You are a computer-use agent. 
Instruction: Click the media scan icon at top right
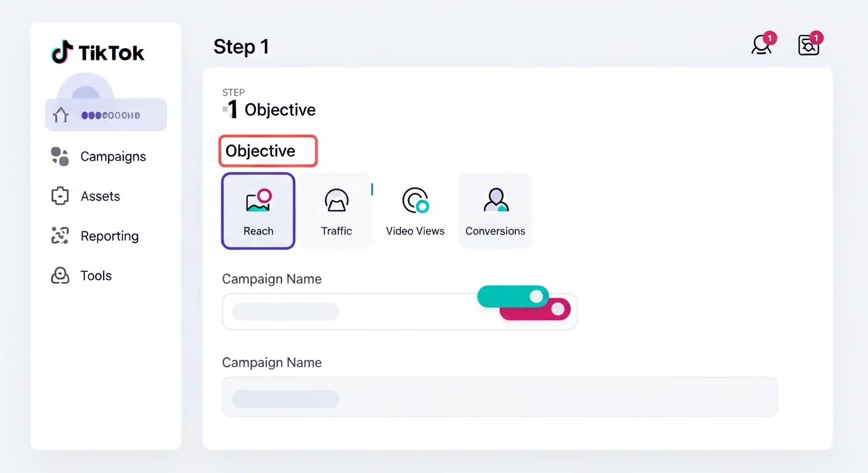coord(808,45)
